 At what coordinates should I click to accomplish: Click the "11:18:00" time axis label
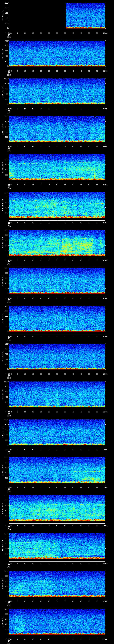pos(9,374)
